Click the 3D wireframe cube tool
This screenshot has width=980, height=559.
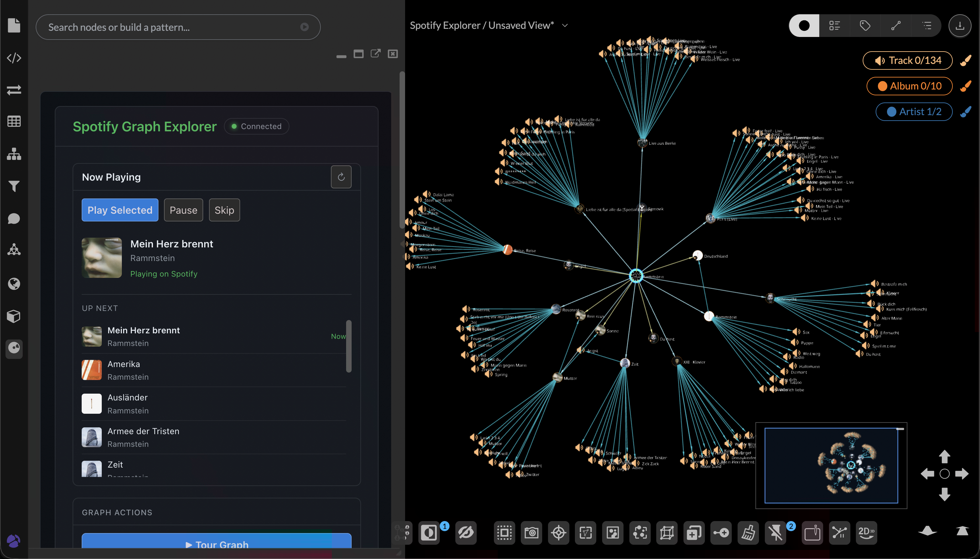point(667,532)
